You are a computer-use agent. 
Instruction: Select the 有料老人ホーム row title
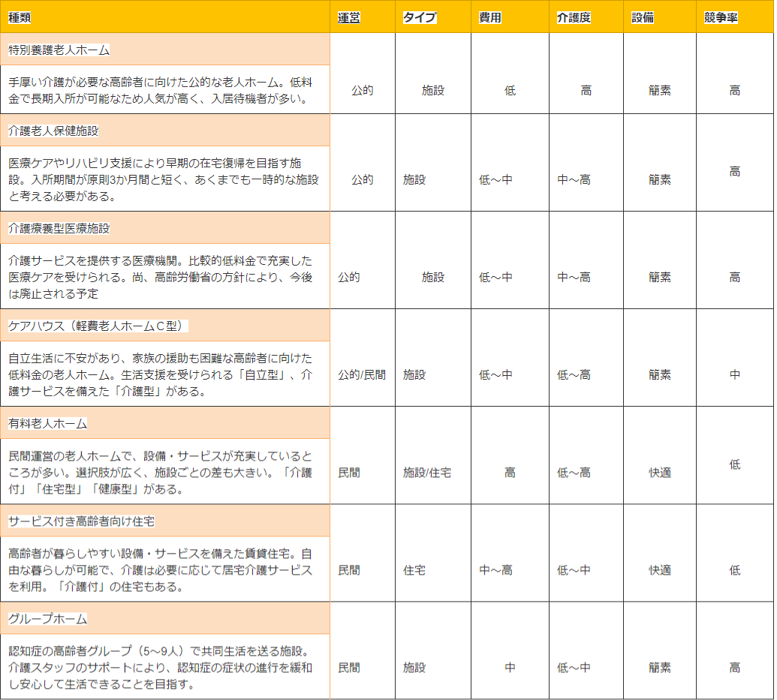(x=48, y=423)
